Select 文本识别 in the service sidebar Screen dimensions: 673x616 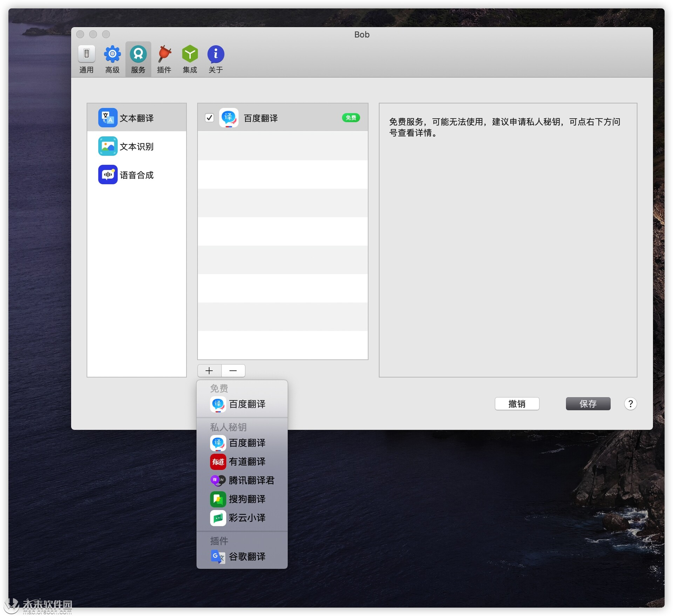[137, 146]
